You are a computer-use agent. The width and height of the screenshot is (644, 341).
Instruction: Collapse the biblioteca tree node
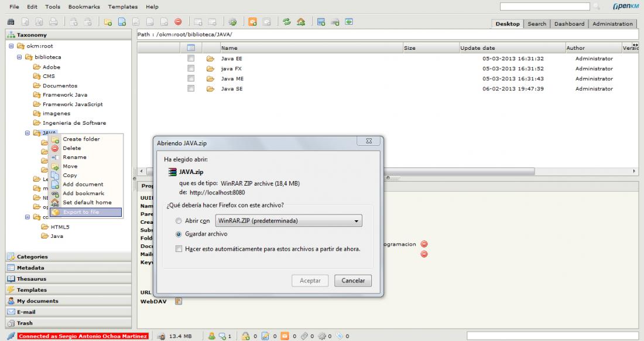click(x=20, y=57)
